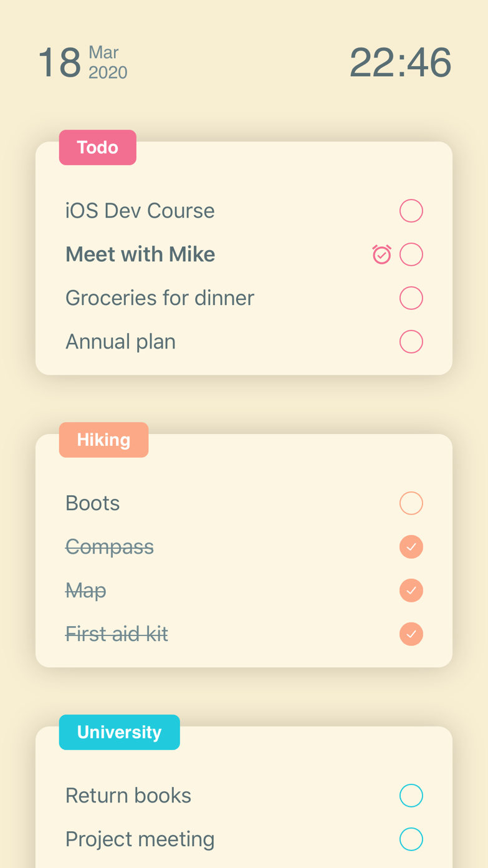The width and height of the screenshot is (488, 868).
Task: Mark Return books as complete
Action: [x=411, y=796]
